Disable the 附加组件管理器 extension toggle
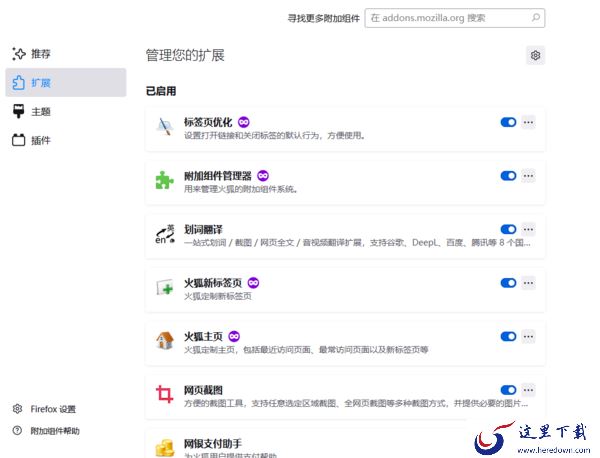 coord(508,176)
